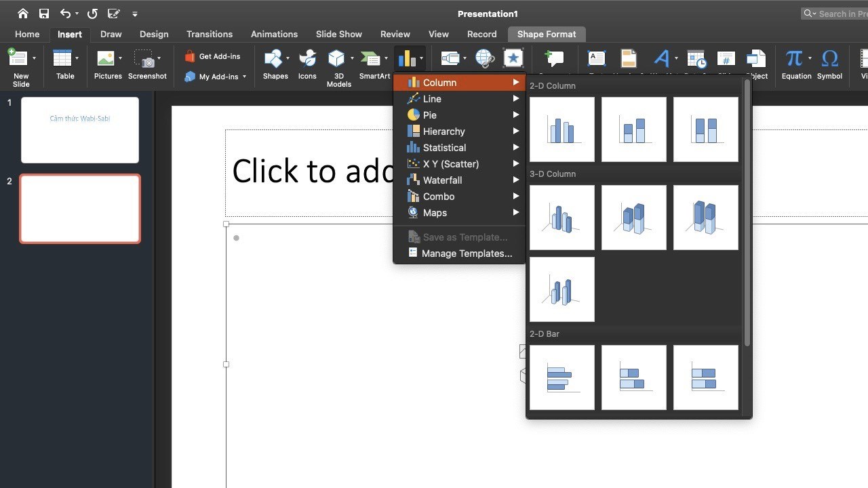Click the Link globe icon
This screenshot has width=868, height=488.
[x=485, y=58]
